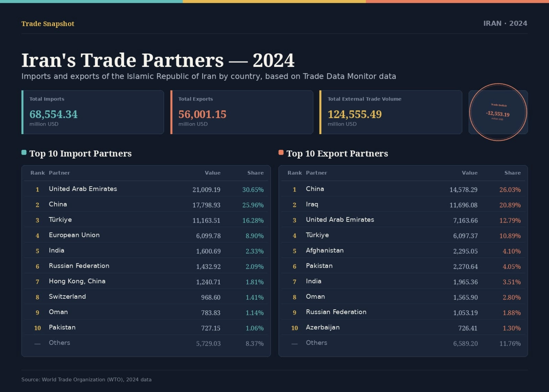
Task: Click the Total Exports summary card
Action: [x=242, y=112]
